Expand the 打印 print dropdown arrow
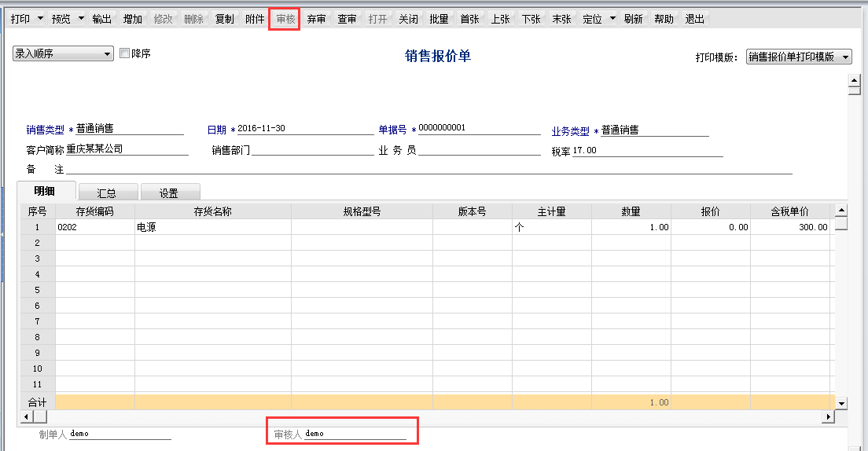The image size is (868, 451). coord(40,19)
